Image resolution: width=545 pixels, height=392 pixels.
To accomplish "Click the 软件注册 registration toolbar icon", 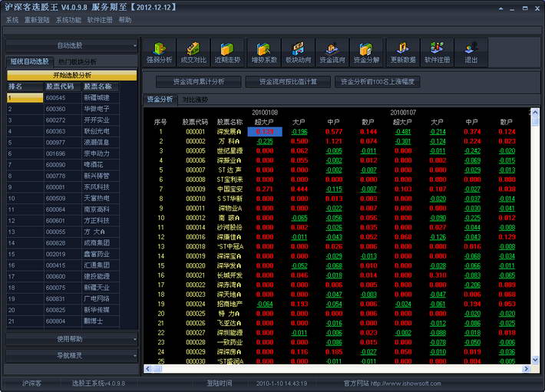I will tap(437, 52).
